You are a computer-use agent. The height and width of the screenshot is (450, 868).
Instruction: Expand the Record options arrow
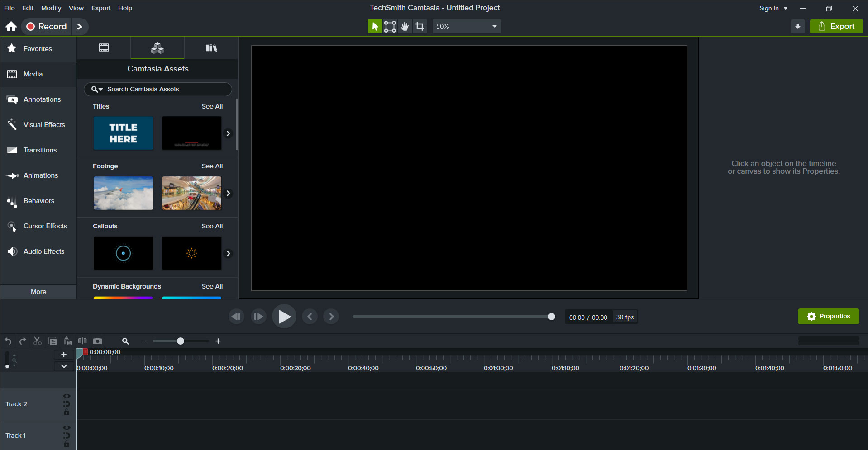click(80, 27)
